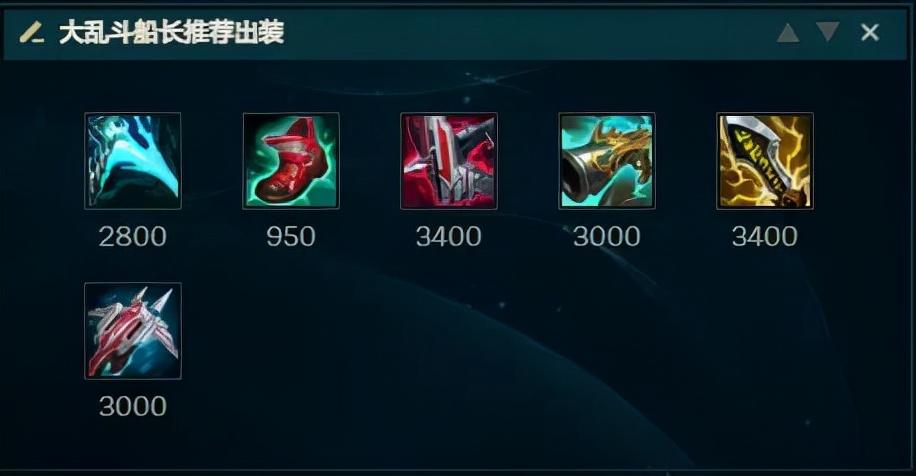Image resolution: width=916 pixels, height=476 pixels.
Task: Select the red boots item icon
Action: 291,161
